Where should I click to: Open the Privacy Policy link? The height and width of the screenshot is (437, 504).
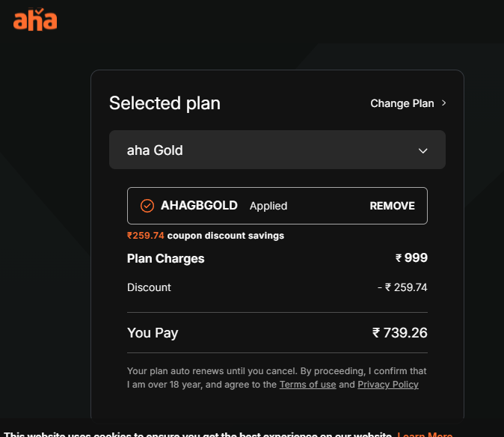click(387, 385)
